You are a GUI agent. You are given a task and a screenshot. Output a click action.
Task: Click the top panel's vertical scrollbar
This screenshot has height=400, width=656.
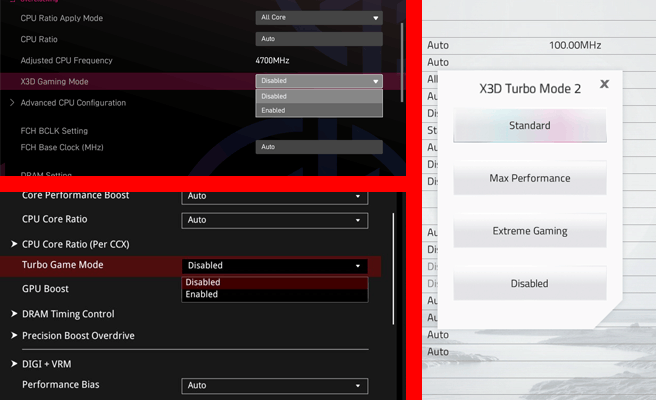(402, 62)
